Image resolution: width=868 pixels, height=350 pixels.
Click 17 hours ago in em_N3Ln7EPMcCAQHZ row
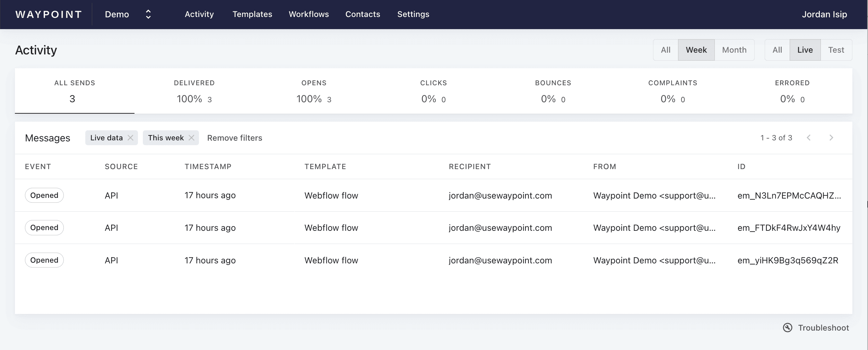tap(210, 195)
